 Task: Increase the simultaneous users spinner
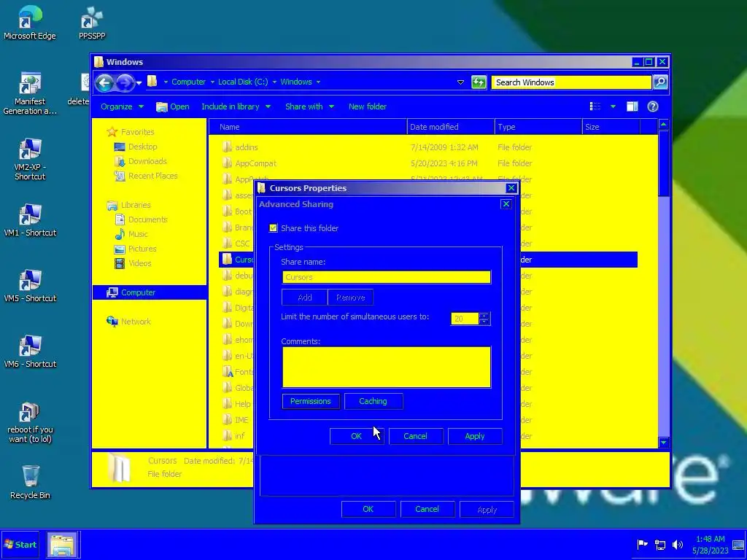(x=484, y=315)
